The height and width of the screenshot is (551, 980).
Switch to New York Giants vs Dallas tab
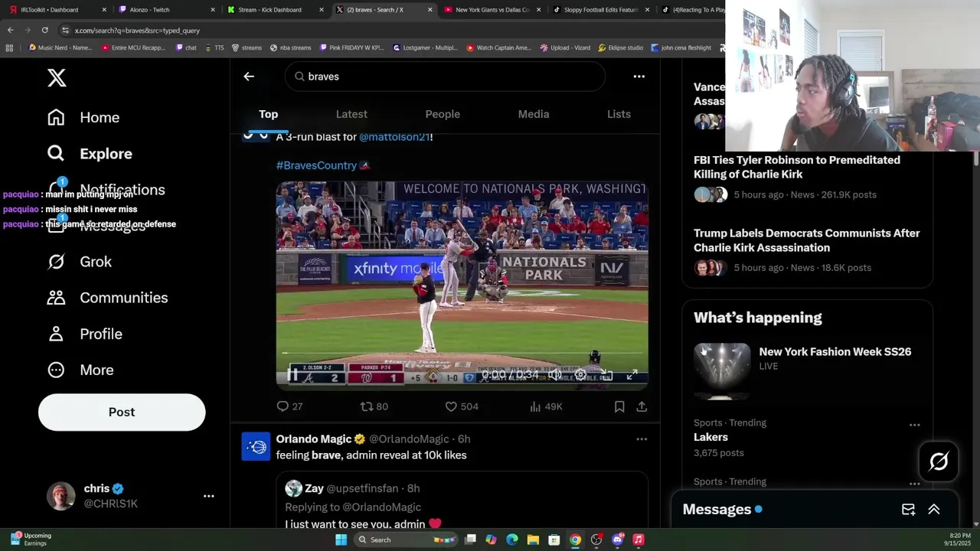(492, 10)
